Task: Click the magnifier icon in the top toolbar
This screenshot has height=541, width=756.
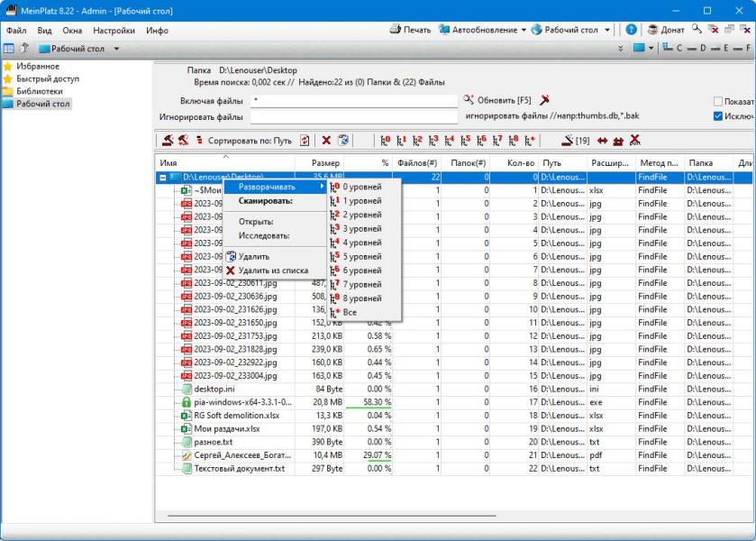Action: [x=697, y=29]
